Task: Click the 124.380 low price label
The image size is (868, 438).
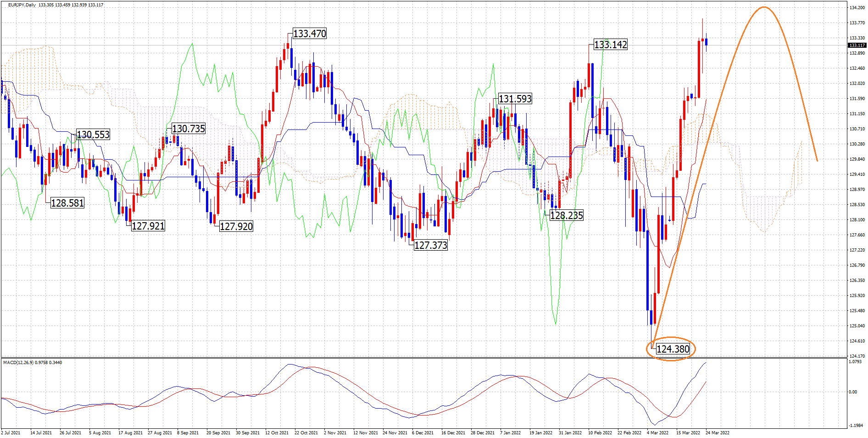Action: 673,349
